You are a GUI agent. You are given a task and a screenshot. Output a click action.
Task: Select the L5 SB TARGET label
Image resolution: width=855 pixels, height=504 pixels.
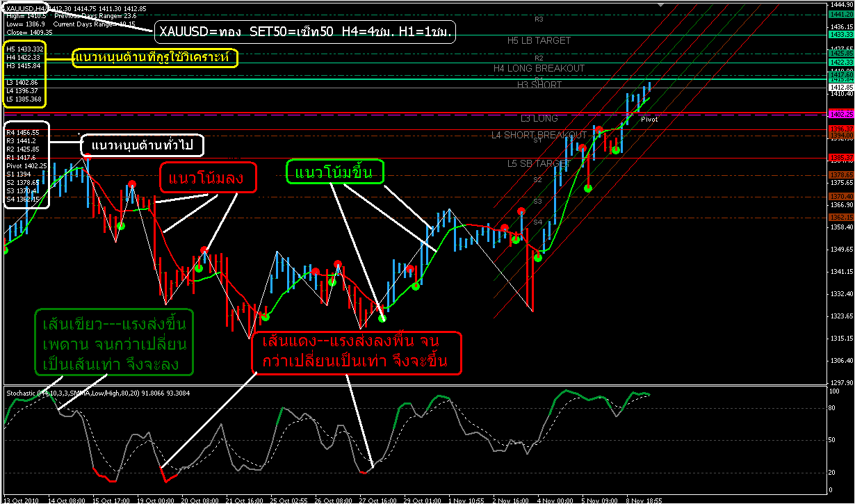539,163
